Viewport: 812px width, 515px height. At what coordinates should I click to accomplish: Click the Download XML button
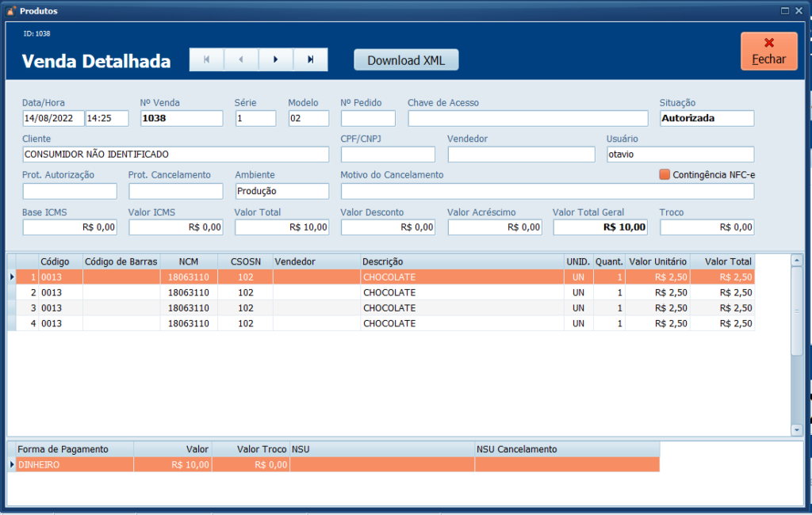(x=406, y=60)
